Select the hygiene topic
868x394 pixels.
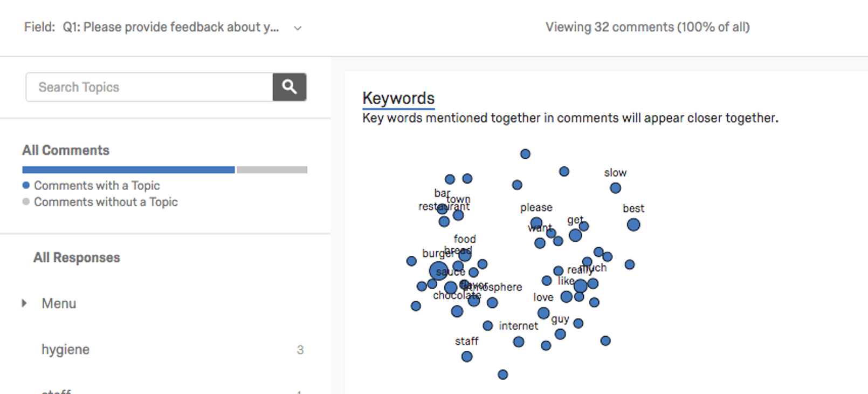coord(65,350)
